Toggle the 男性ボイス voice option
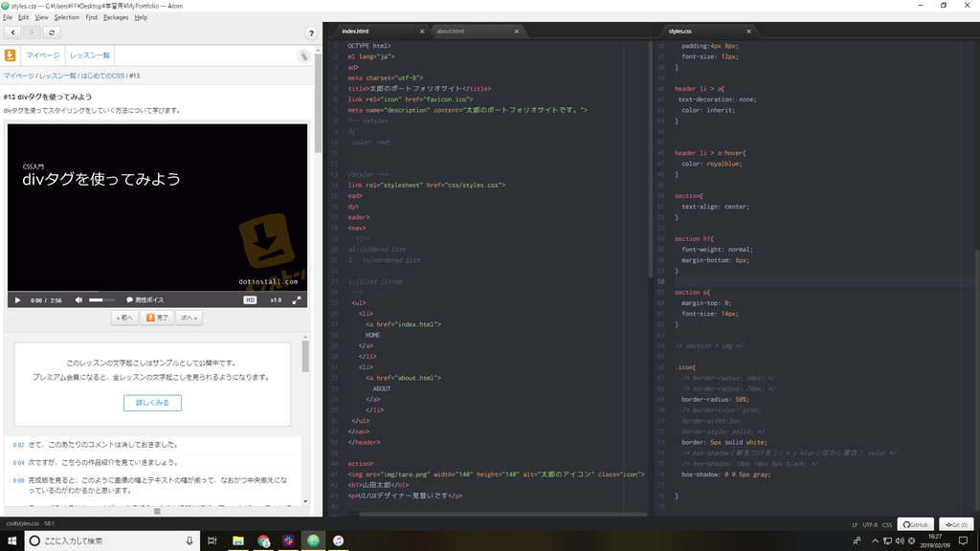This screenshot has height=551, width=980. [145, 300]
